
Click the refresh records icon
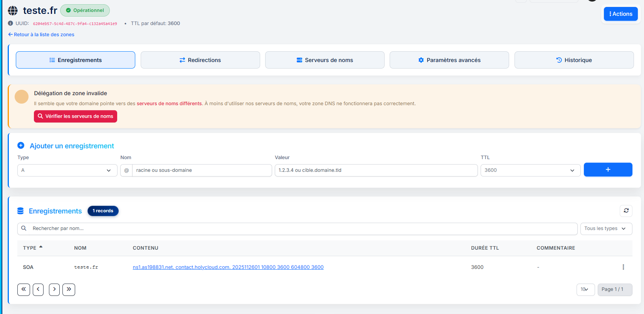[626, 211]
